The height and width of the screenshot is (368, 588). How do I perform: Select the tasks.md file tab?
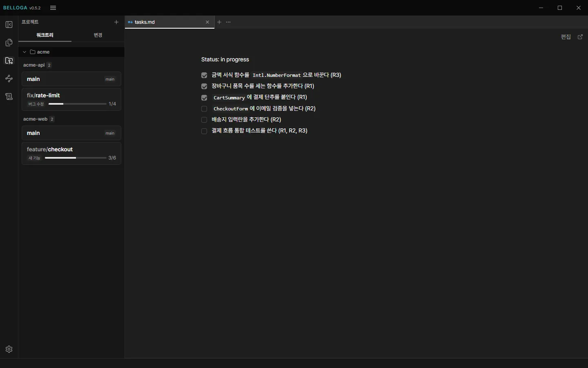click(x=170, y=22)
